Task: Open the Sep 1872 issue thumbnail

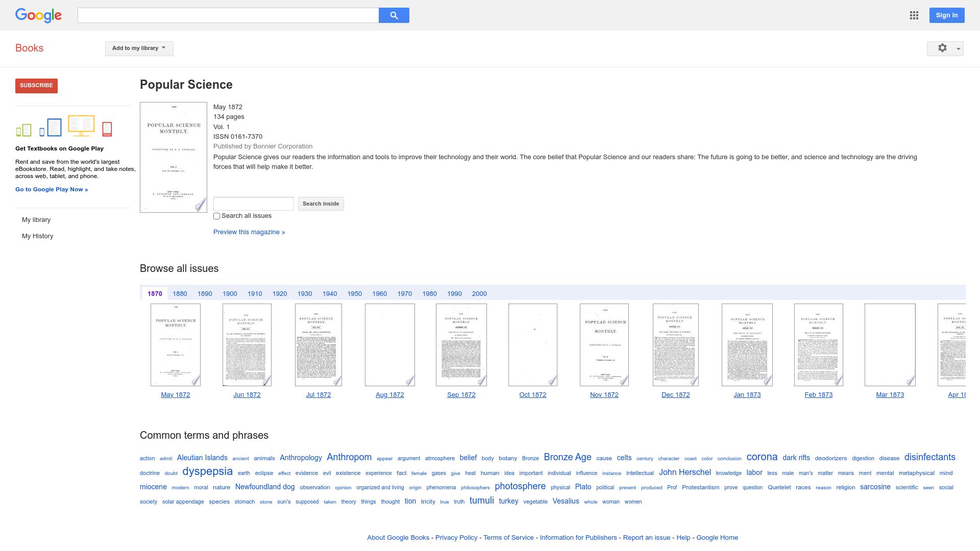Action: [461, 345]
